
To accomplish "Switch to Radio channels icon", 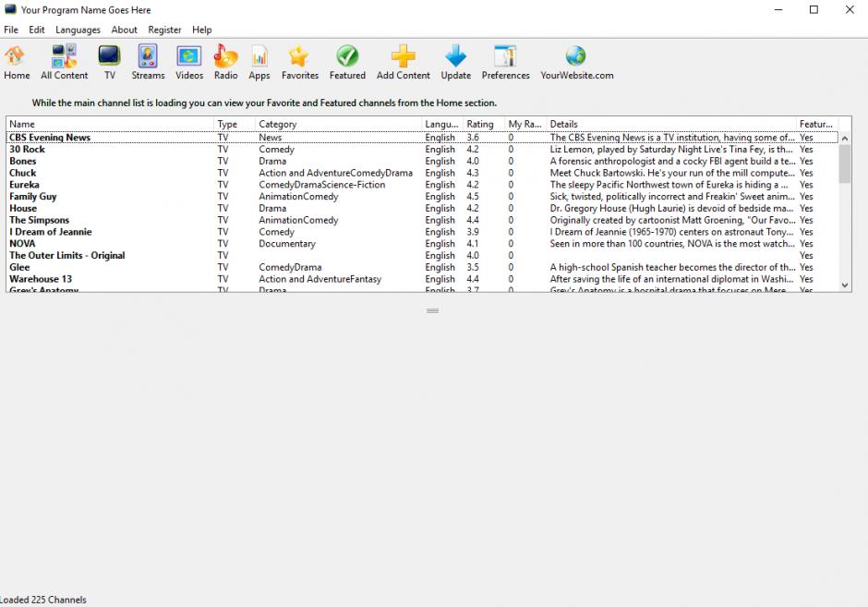I will click(x=226, y=56).
